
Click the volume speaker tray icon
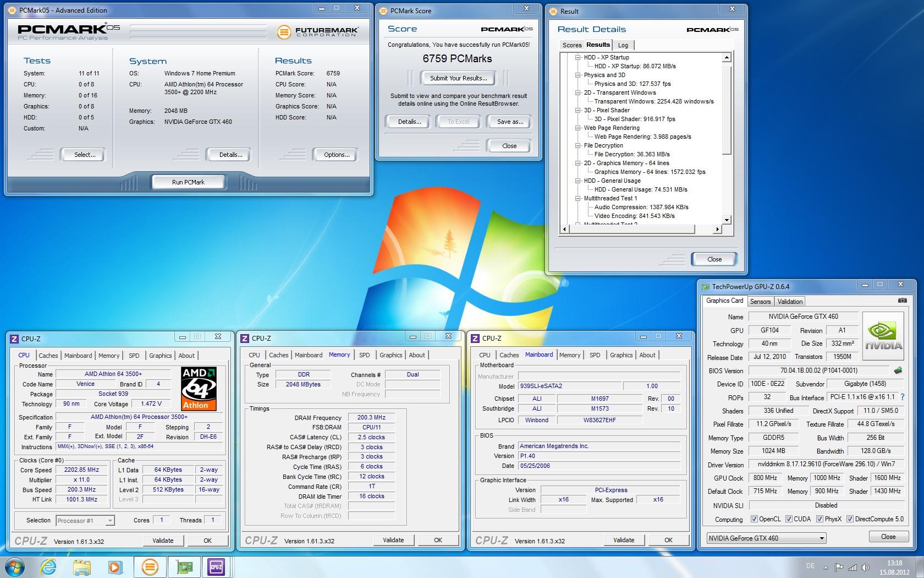pyautogui.click(x=866, y=568)
